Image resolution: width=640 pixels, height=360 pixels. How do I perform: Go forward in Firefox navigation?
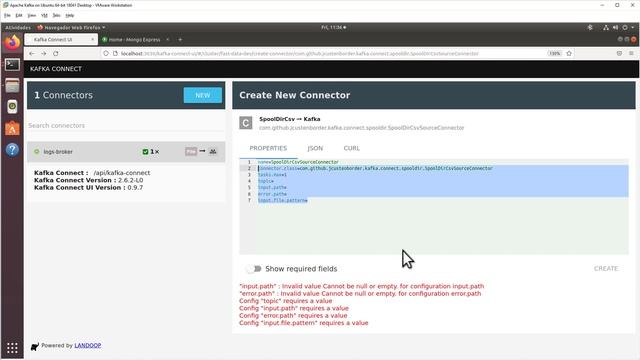(x=44, y=53)
